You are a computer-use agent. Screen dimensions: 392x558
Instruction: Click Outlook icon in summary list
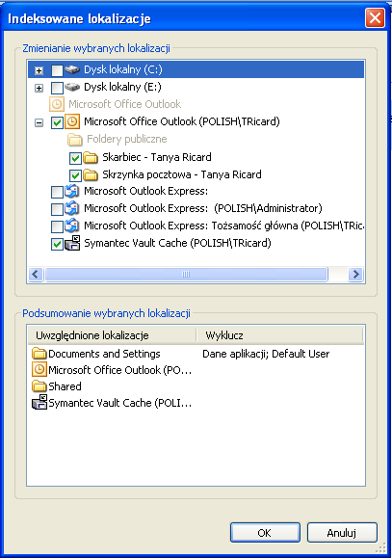[x=39, y=369]
